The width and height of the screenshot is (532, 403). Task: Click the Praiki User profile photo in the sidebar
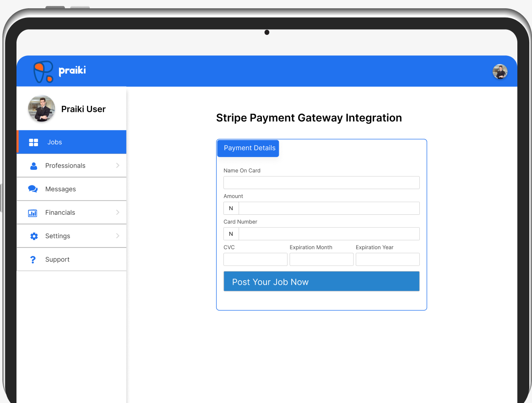(41, 109)
